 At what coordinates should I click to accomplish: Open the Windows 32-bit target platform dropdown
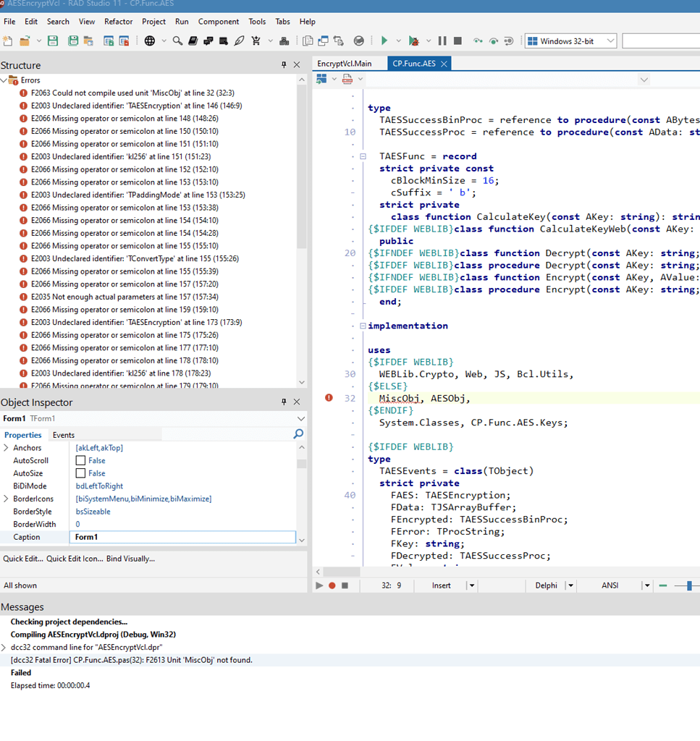tap(612, 41)
